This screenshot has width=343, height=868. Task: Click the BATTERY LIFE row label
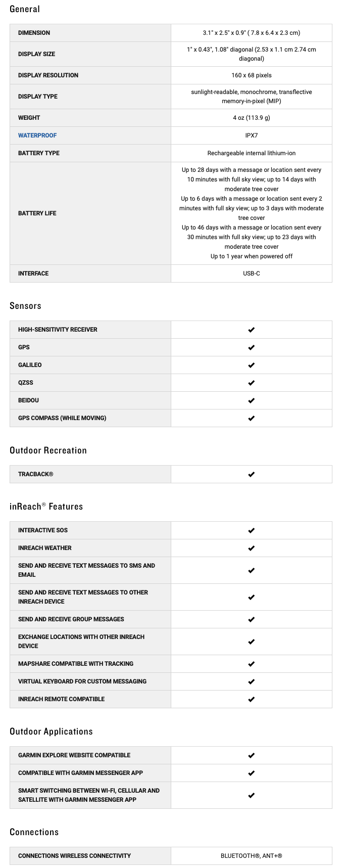click(37, 213)
